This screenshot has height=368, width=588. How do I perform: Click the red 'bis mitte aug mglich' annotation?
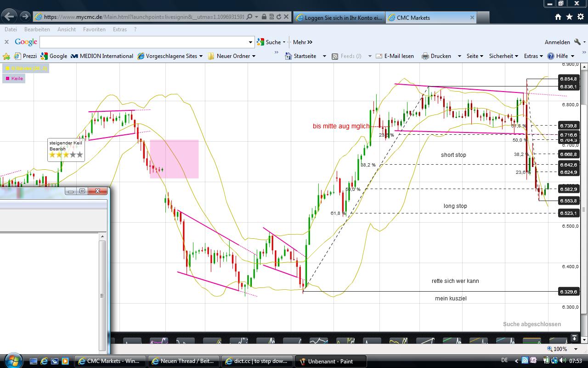coord(341,126)
